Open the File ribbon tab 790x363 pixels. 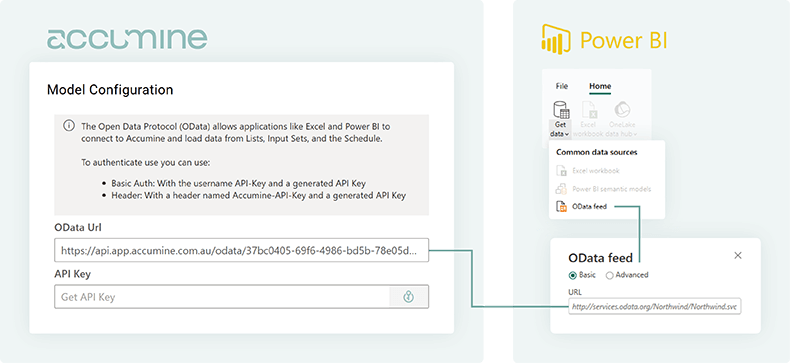tap(562, 86)
